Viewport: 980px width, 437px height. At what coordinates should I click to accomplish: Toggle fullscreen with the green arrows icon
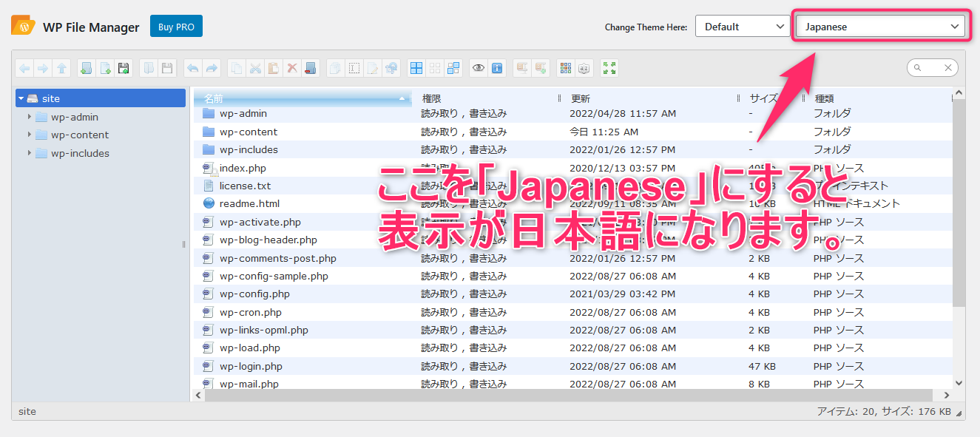(x=609, y=68)
